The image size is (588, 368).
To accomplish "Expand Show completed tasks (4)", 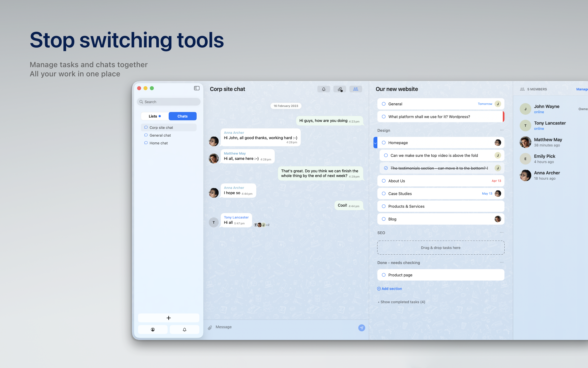I will coord(401,302).
